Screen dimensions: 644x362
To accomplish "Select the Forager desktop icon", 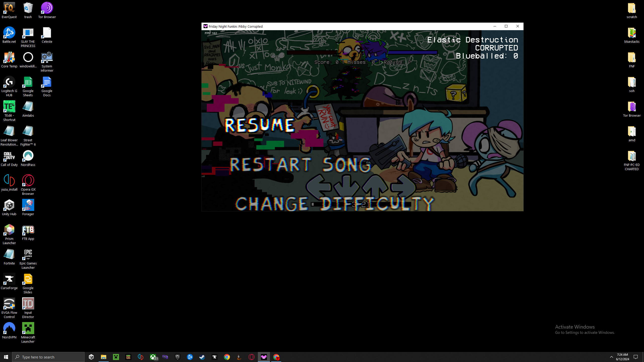I will [x=28, y=208].
